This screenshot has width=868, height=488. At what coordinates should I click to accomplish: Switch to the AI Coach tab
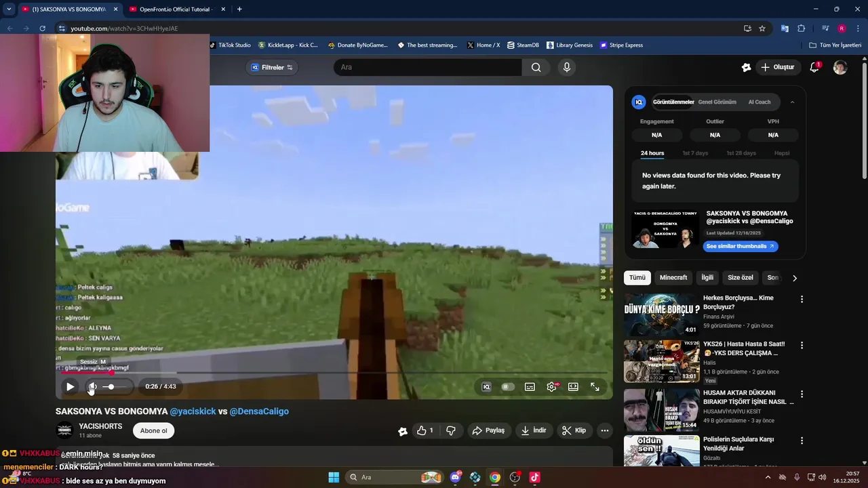pos(759,102)
